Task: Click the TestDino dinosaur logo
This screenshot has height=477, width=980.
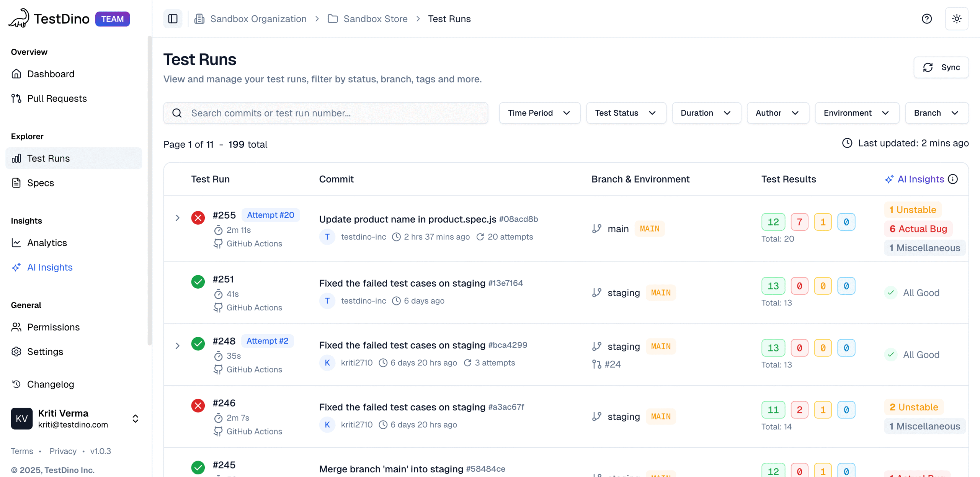Action: tap(19, 18)
